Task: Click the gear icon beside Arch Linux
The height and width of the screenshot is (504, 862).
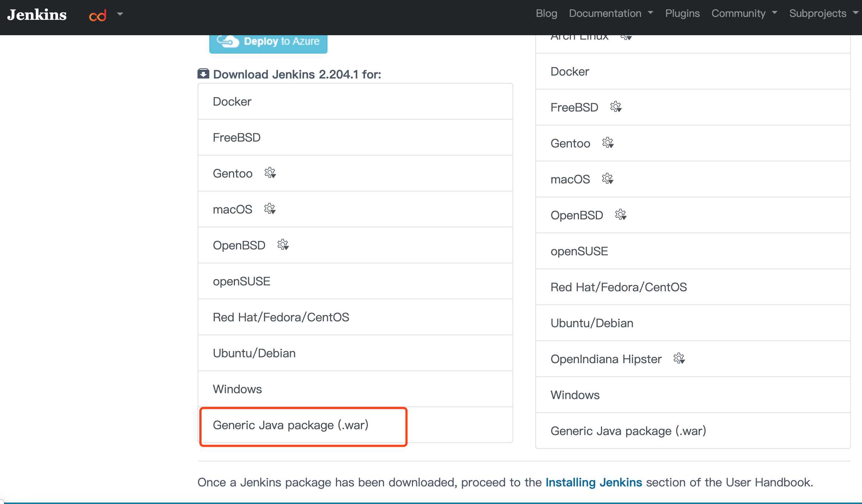Action: point(626,37)
